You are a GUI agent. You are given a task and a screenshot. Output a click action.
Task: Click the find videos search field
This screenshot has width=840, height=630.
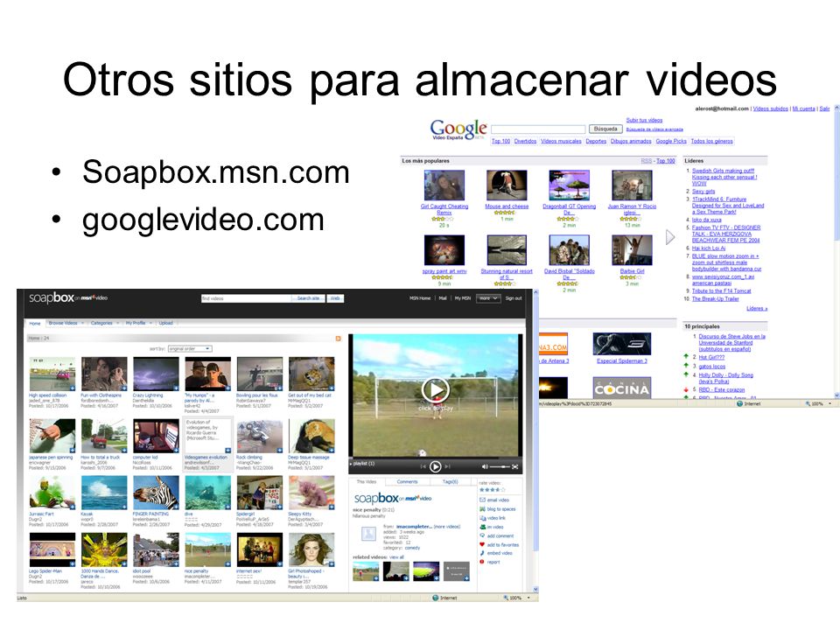(x=246, y=298)
